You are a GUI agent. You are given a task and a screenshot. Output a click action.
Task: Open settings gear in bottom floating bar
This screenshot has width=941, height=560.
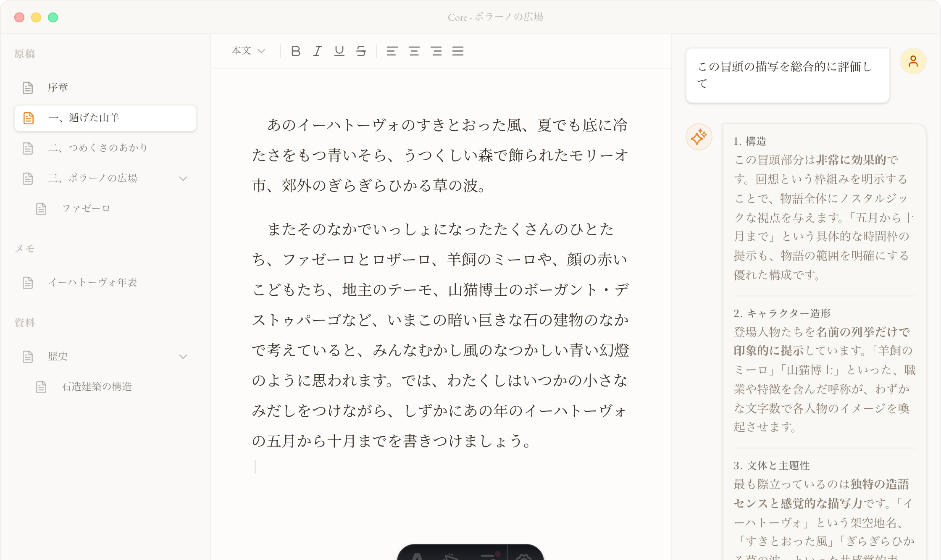(524, 556)
